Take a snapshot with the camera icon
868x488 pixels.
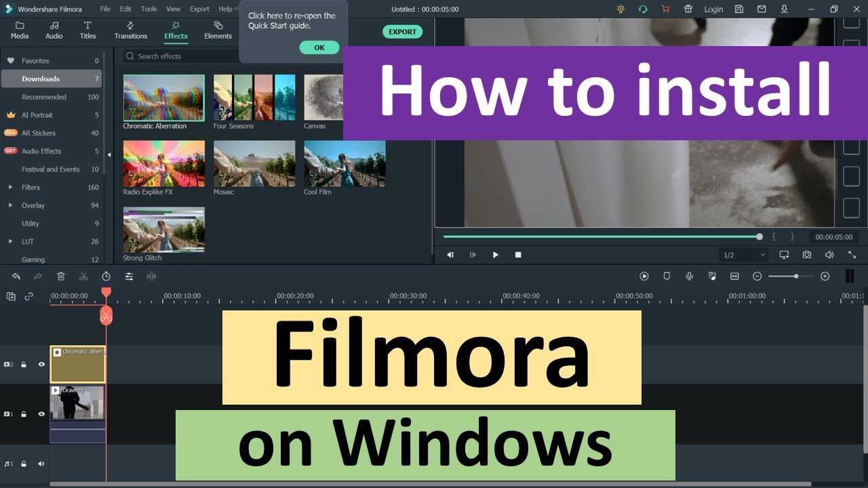coord(807,255)
